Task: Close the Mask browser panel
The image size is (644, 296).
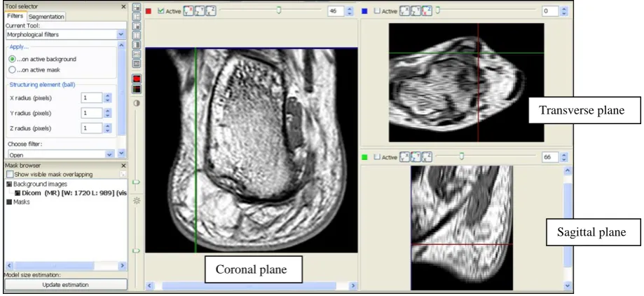Action: pyautogui.click(x=123, y=166)
